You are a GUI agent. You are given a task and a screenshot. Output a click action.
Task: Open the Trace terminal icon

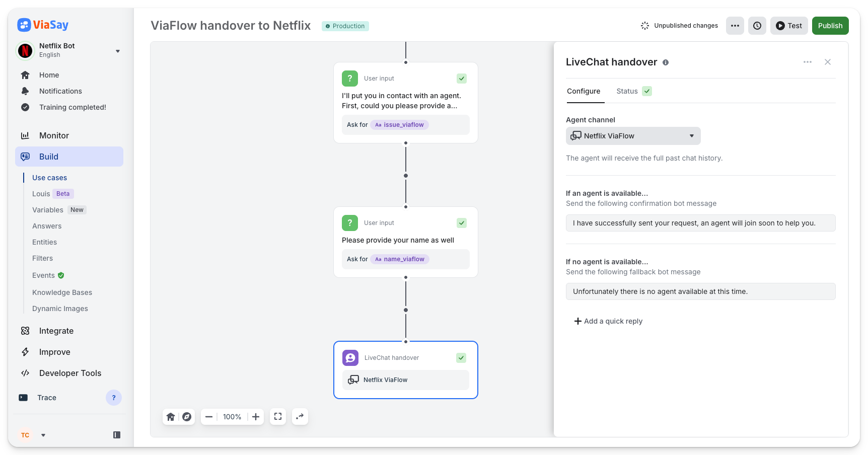pos(23,398)
